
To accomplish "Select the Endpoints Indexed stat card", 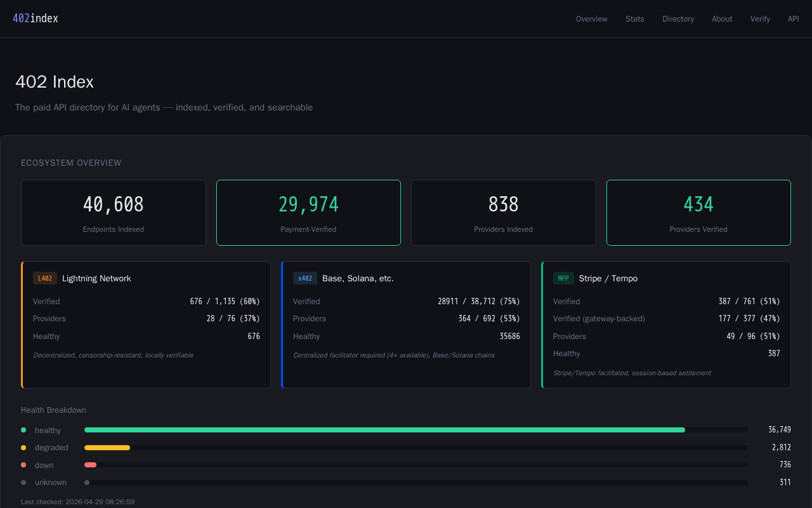I will 114,213.
